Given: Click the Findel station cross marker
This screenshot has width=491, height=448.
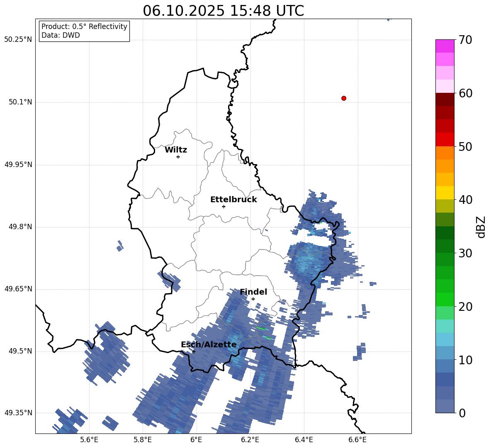Looking at the screenshot, I should coord(253,299).
